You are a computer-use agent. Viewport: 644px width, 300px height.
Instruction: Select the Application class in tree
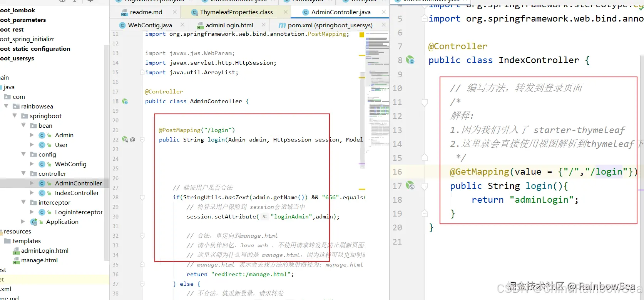coord(62,222)
